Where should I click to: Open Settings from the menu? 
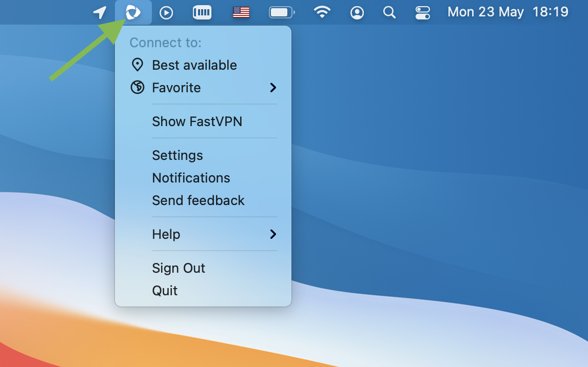coord(203,155)
